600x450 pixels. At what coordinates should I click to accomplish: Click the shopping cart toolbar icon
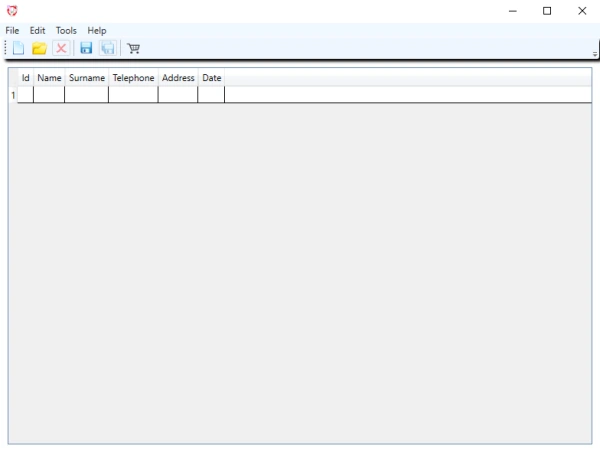point(134,48)
